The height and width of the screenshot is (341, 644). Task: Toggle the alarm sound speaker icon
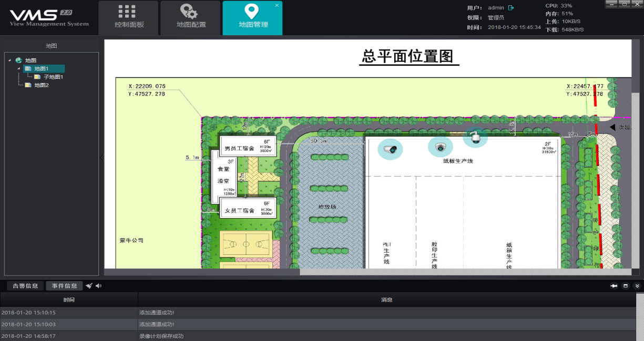coord(98,286)
